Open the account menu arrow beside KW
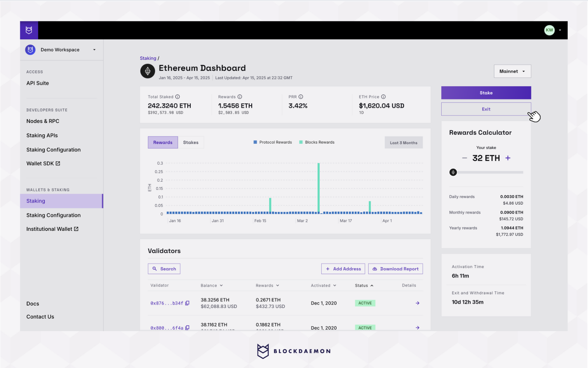 pos(560,30)
